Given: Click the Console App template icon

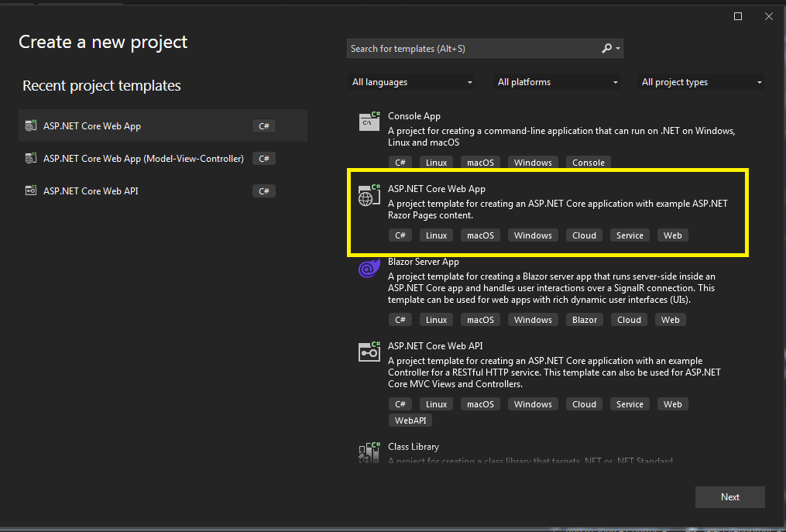Looking at the screenshot, I should pyautogui.click(x=369, y=121).
